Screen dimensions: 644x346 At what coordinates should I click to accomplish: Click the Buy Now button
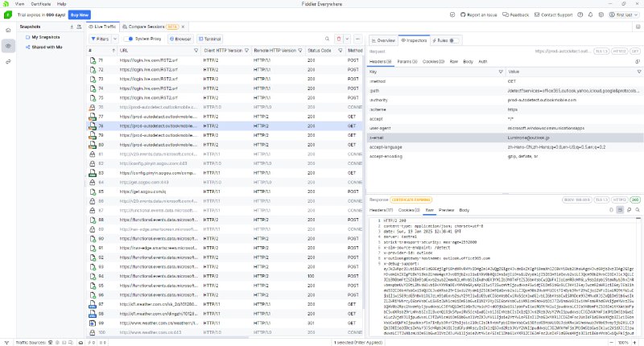[x=80, y=14]
